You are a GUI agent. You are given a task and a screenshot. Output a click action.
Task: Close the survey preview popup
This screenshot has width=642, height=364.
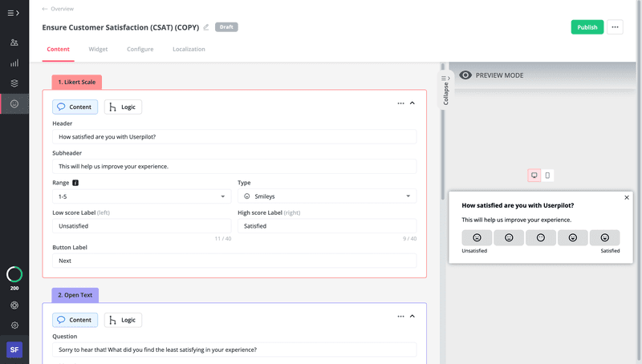(x=627, y=197)
